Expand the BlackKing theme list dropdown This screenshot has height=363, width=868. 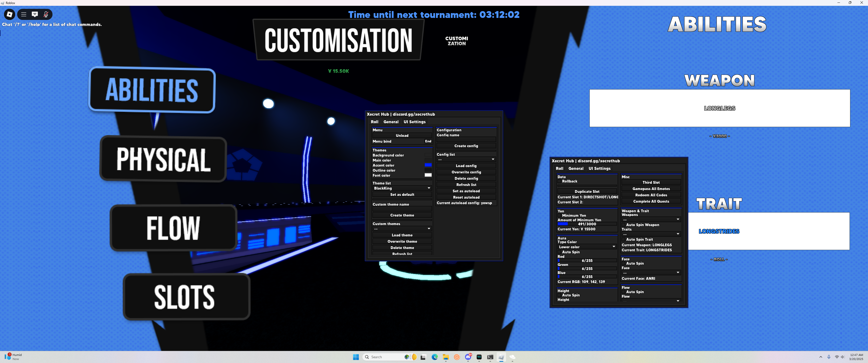tap(402, 188)
